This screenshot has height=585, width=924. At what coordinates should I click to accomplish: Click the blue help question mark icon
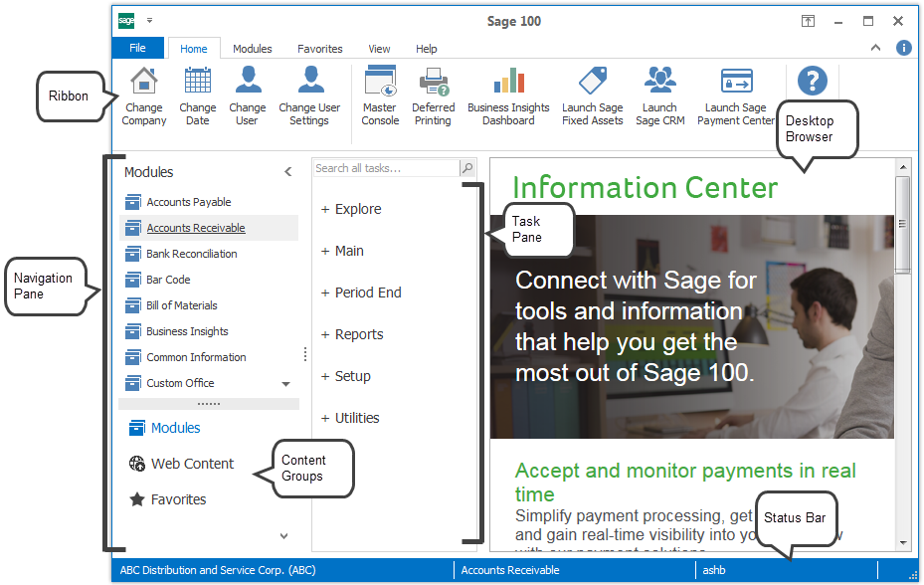tap(813, 81)
